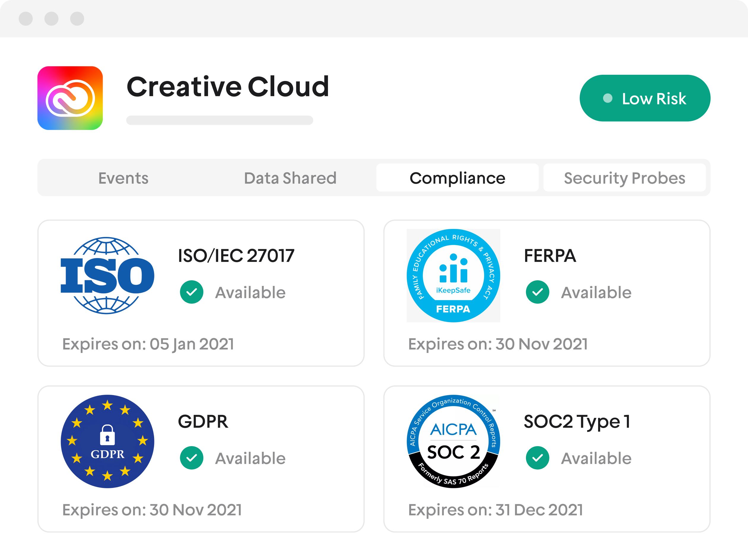Click the GDPR Available status label
Image resolution: width=748 pixels, height=560 pixels.
coord(250,458)
